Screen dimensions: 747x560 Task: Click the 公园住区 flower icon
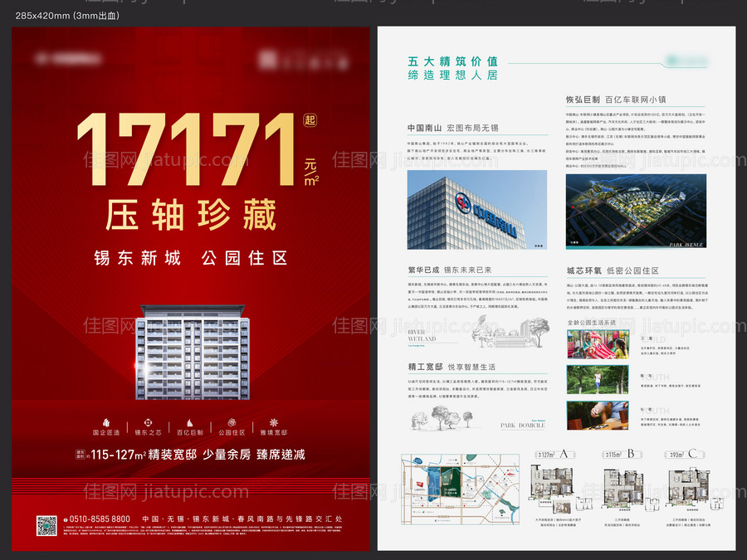point(231,422)
